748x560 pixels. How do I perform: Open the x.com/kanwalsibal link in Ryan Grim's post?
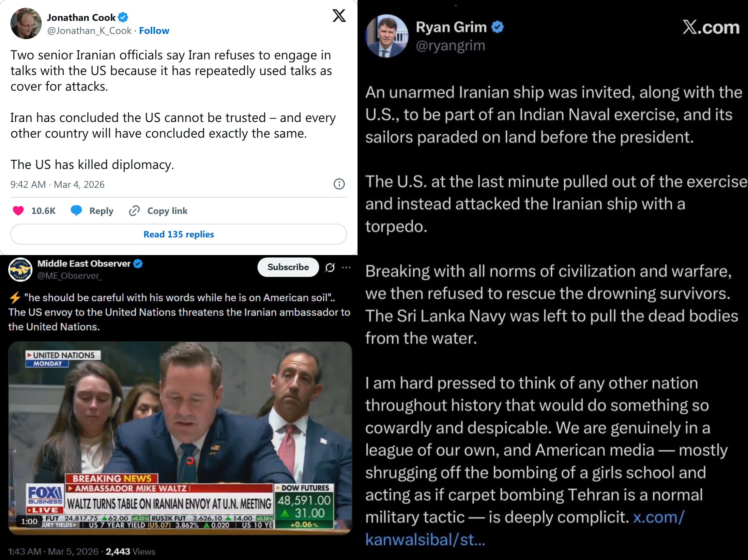[x=525, y=528]
